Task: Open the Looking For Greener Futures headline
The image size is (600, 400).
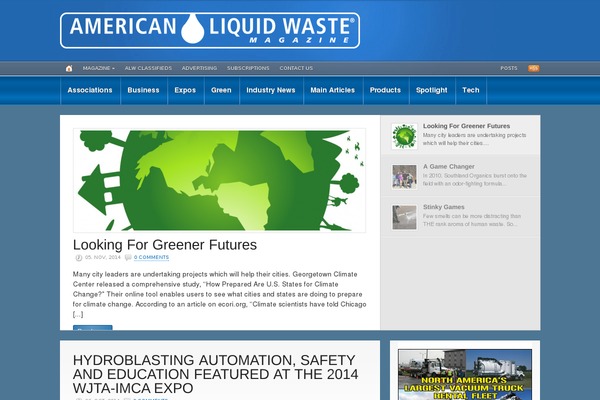Action: (165, 245)
